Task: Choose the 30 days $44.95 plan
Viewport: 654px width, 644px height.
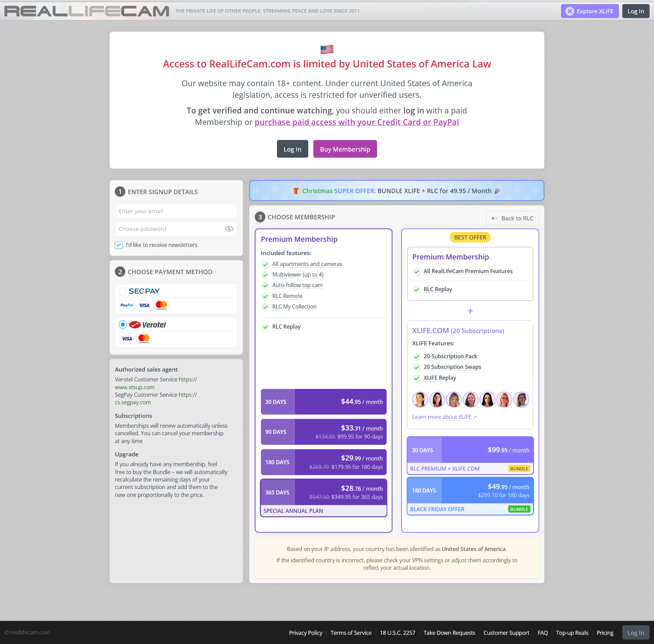Action: pos(324,402)
